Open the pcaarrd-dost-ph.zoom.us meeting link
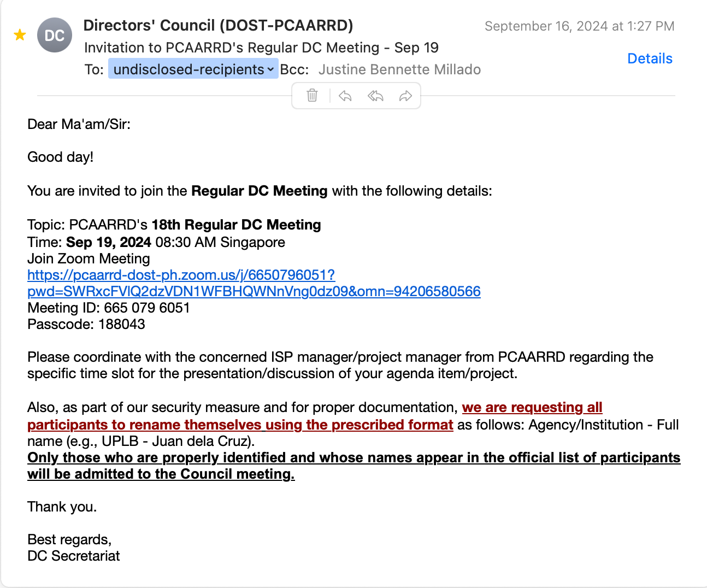The width and height of the screenshot is (707, 588). (x=181, y=275)
